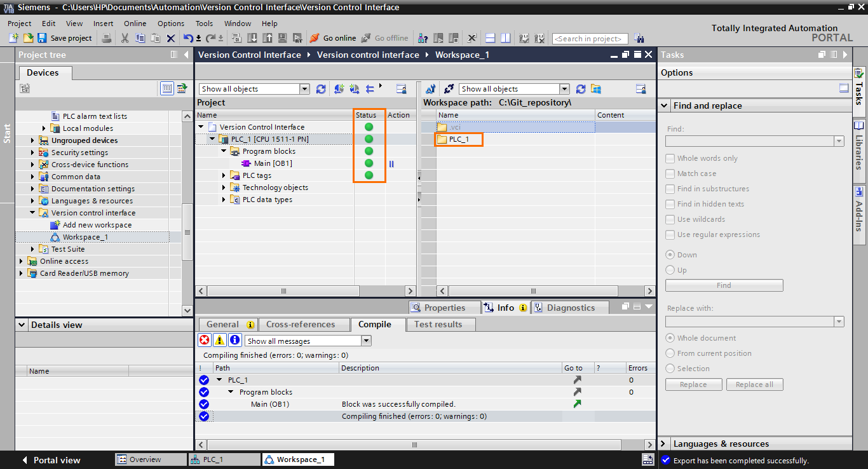Click the Find button
The image size is (868, 469).
coord(724,285)
